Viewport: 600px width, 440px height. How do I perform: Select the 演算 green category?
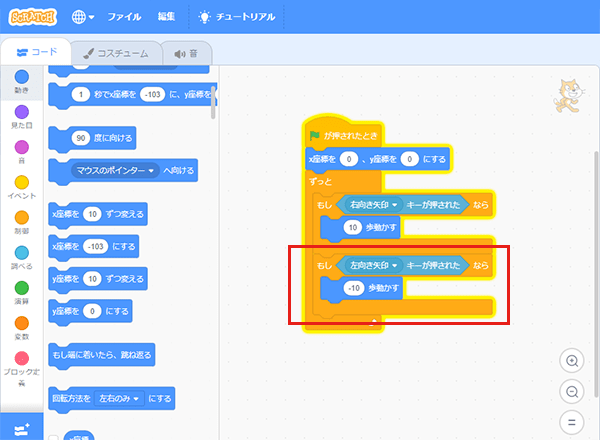22,293
